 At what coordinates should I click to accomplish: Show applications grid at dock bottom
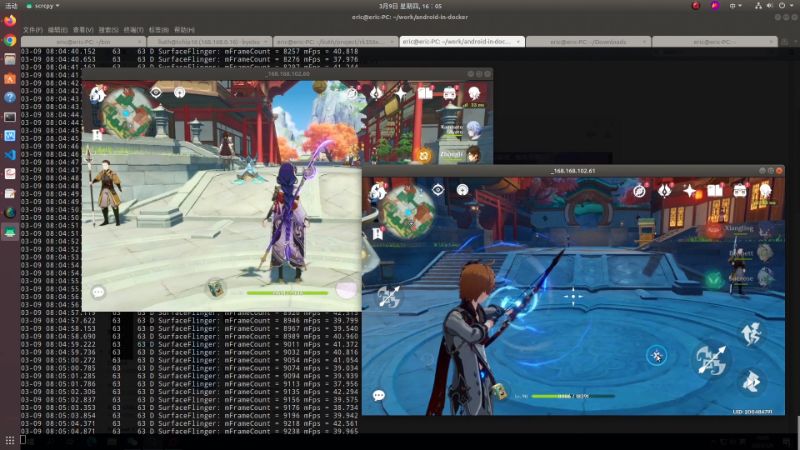10,440
